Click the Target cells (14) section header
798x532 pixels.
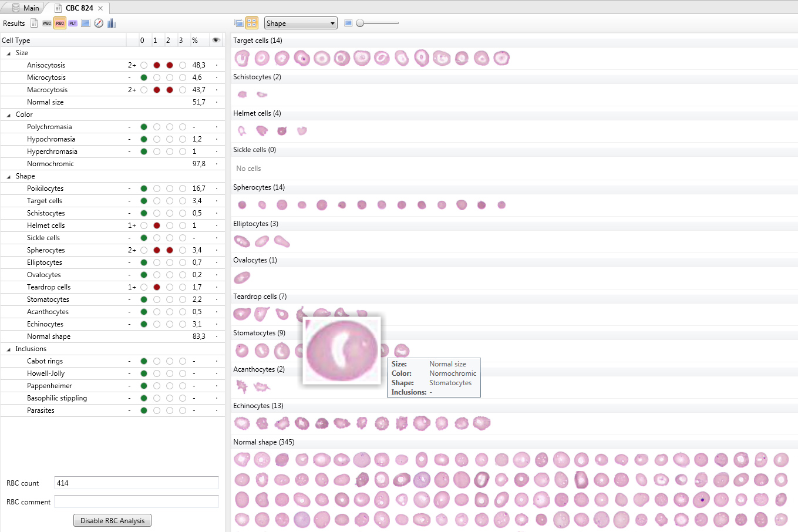(258, 41)
